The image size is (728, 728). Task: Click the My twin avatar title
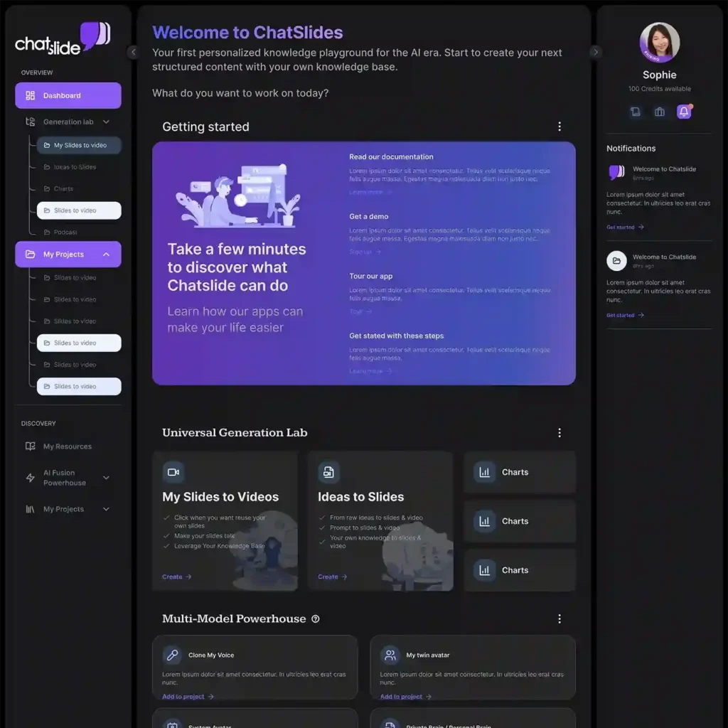427,655
